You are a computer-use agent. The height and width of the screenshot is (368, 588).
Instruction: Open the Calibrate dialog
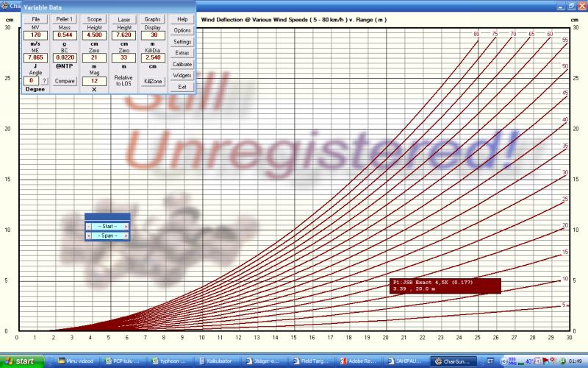click(x=182, y=64)
